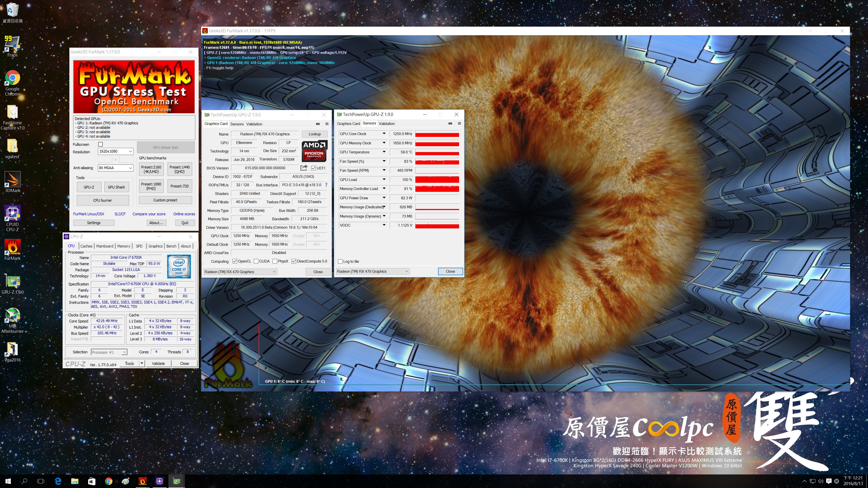Open Bench tab in CPU-Z
The width and height of the screenshot is (868, 488).
(171, 246)
